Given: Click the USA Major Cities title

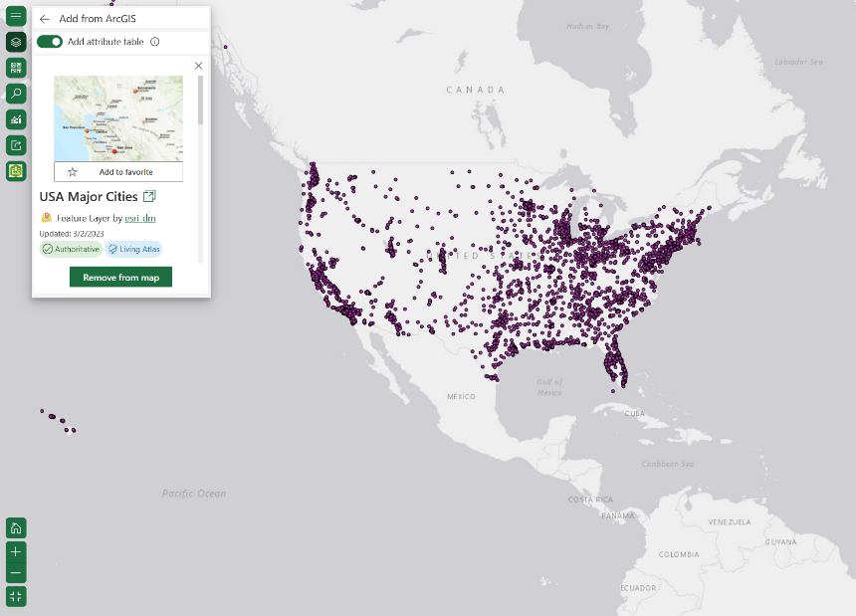Looking at the screenshot, I should click(89, 196).
